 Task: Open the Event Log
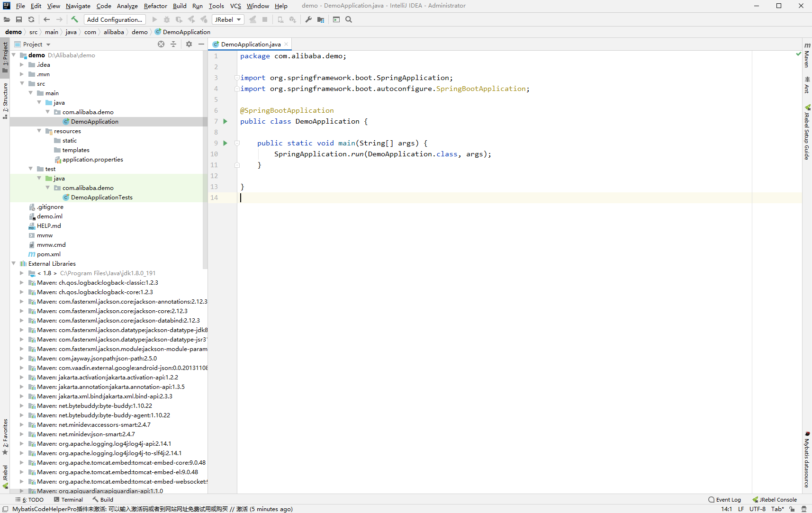pos(728,499)
